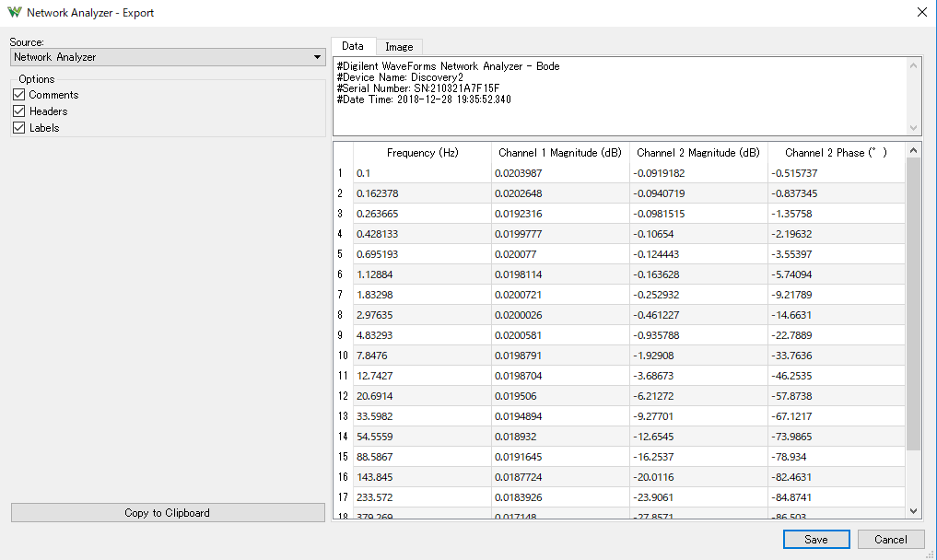Open the Source dropdown showing Network Analyzer
The image size is (937, 560).
[168, 57]
